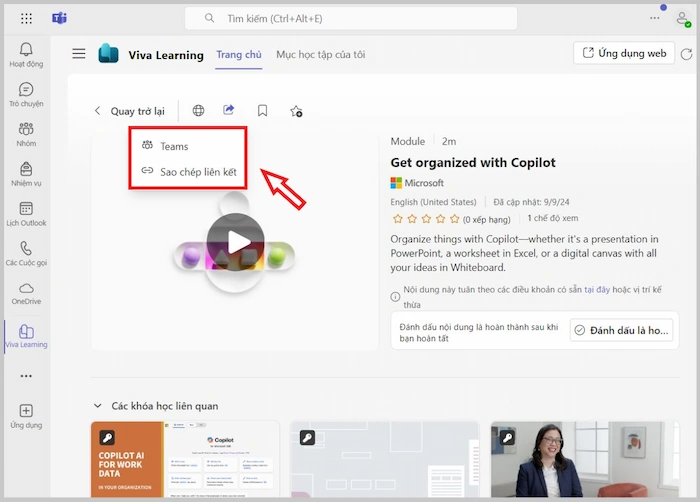700x502 pixels.
Task: Click the fifth rating star
Action: [454, 219]
